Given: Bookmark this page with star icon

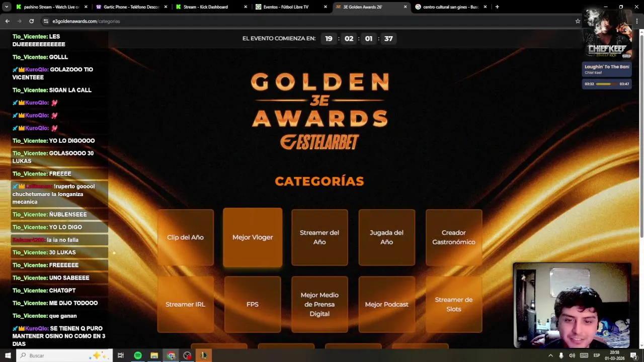Looking at the screenshot, I should [x=578, y=21].
